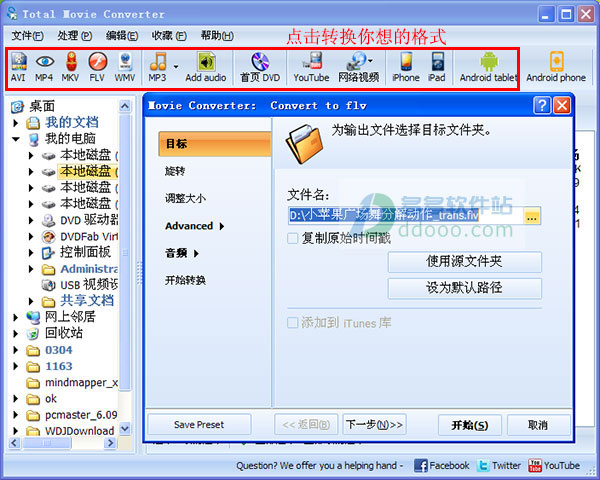Image resolution: width=600 pixels, height=480 pixels.
Task: Select the highlighted 本地磁盘 drive
Action: tap(87, 171)
